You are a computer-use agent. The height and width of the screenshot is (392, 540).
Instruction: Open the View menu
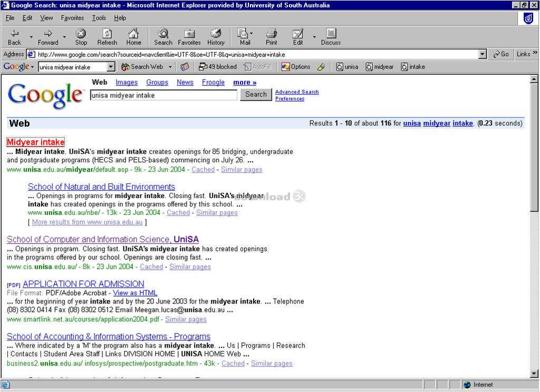46,18
